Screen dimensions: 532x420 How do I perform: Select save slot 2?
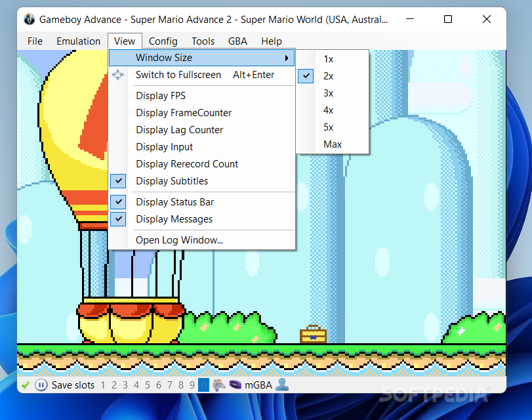pos(114,385)
